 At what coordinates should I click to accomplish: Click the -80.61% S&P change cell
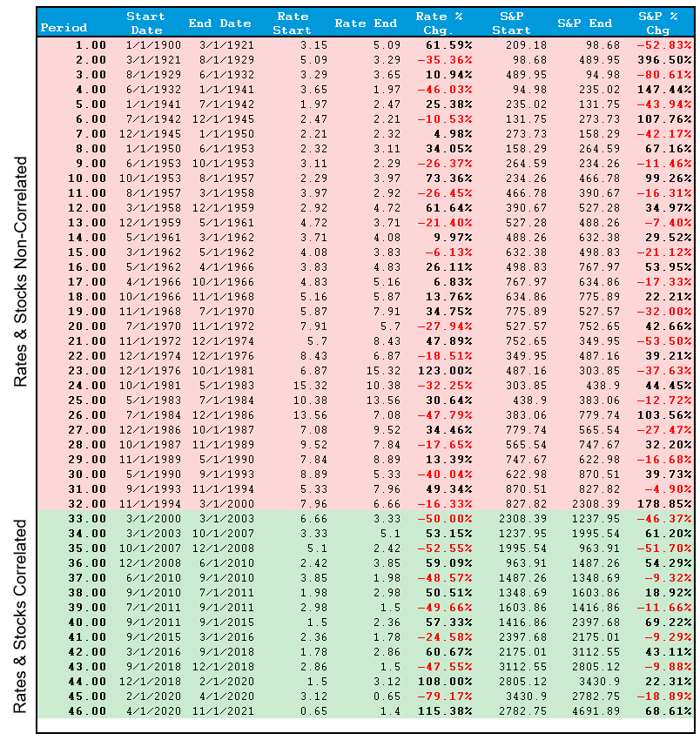coord(664,75)
